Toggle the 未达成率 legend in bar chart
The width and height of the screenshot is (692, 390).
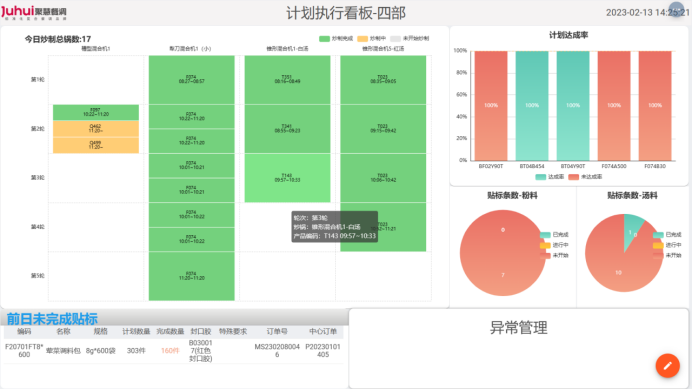(585, 177)
